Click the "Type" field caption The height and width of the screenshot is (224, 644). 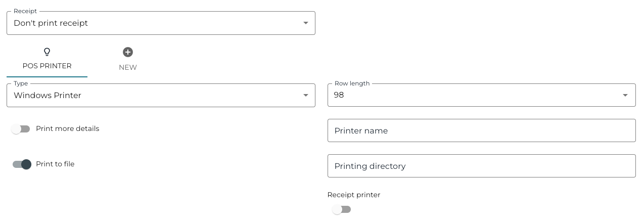pos(21,83)
